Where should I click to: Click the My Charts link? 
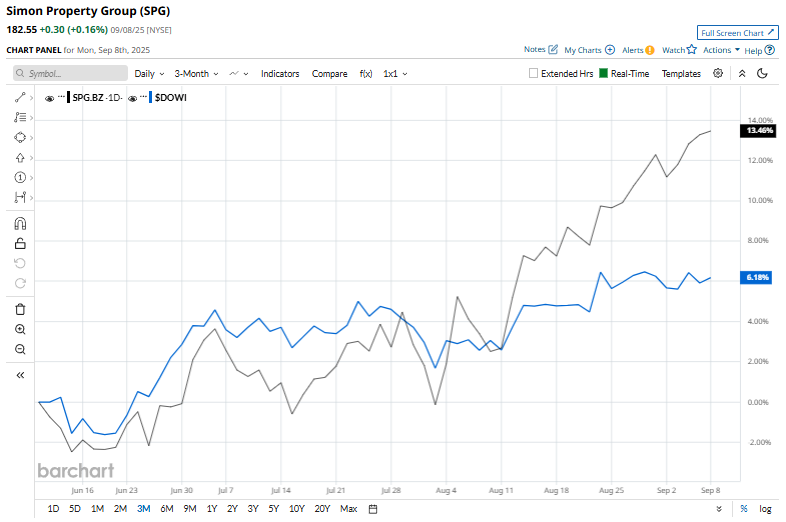pyautogui.click(x=582, y=50)
